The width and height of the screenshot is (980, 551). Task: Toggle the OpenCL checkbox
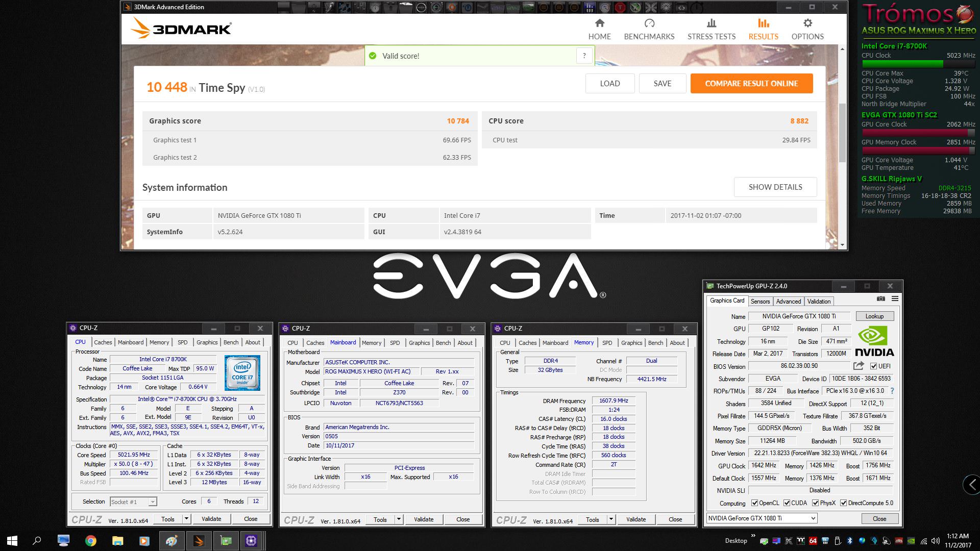click(x=754, y=503)
